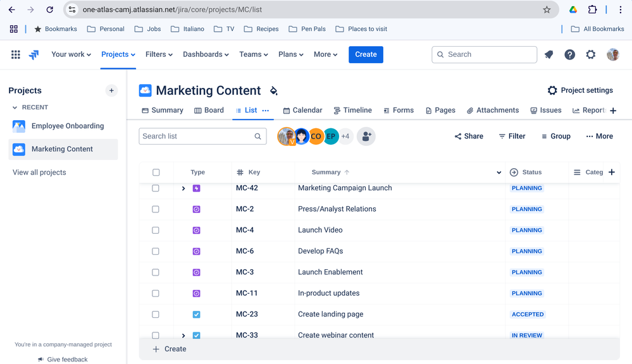This screenshot has height=364, width=632.
Task: Click the notifications icon in top bar
Action: [x=548, y=55]
